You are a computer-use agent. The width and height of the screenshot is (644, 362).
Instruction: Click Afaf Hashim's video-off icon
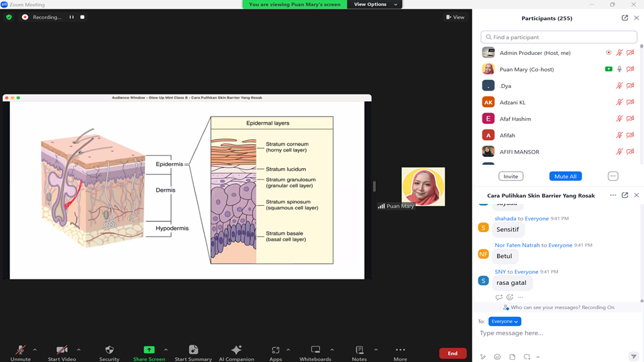pyautogui.click(x=631, y=118)
